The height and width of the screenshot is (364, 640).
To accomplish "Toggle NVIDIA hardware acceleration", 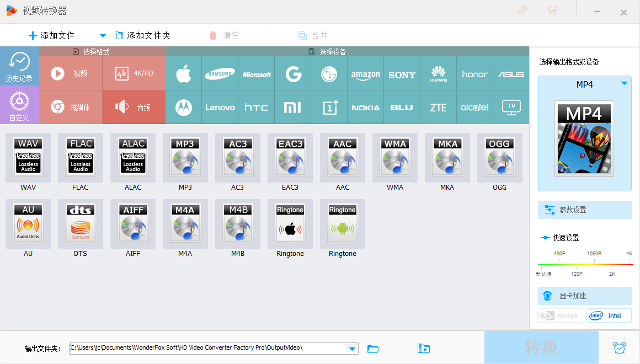I will click(560, 316).
